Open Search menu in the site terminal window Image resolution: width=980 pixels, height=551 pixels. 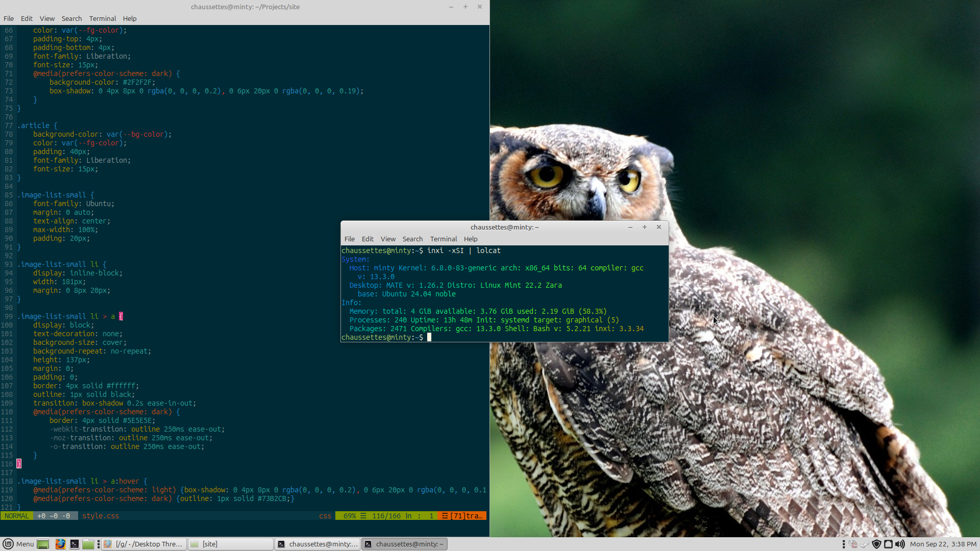pos(71,18)
